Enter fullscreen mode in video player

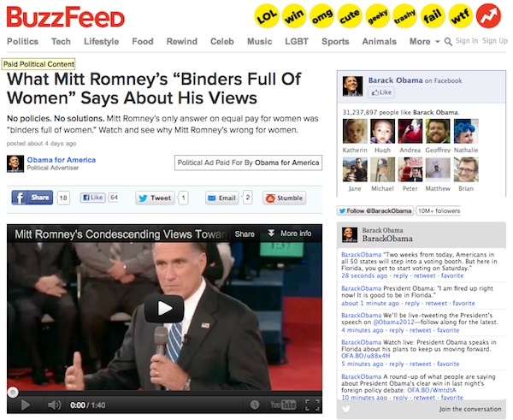312,405
